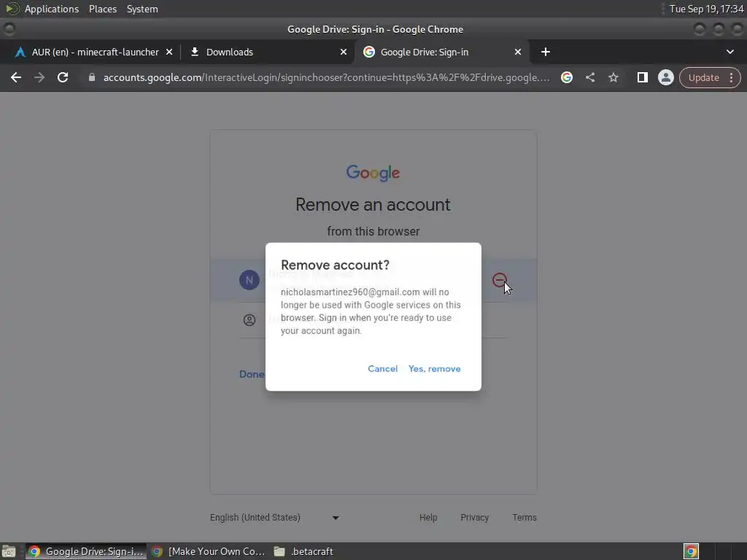Click the Remove an account heading
The height and width of the screenshot is (560, 747).
tap(373, 205)
